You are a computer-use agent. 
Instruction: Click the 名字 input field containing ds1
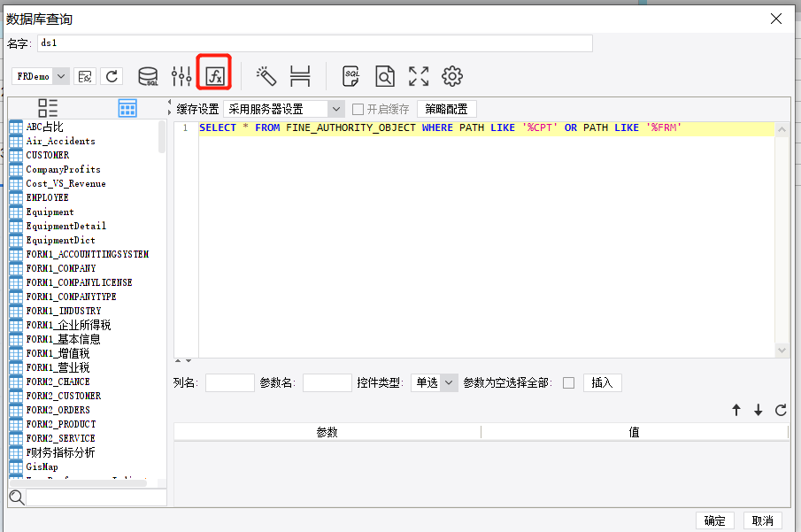tap(315, 43)
